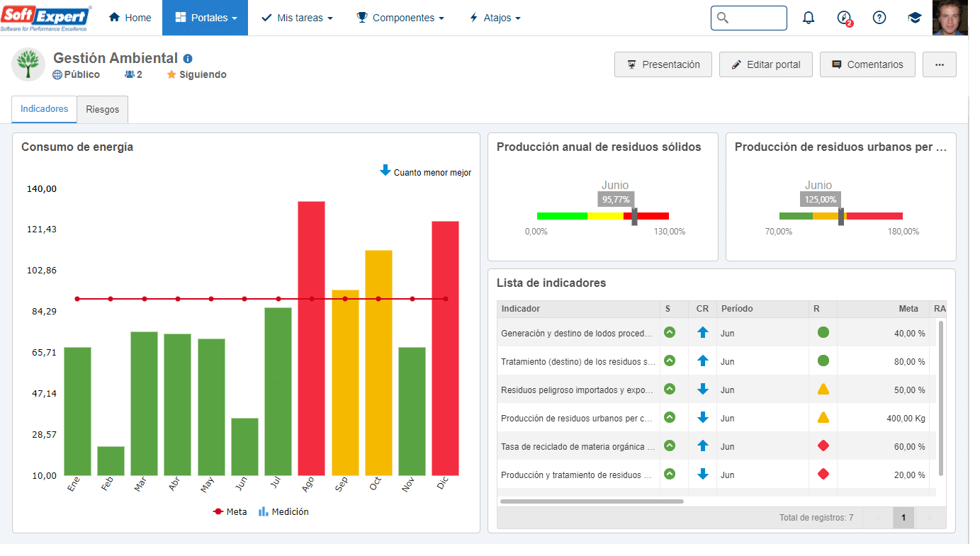The width and height of the screenshot is (980, 556).
Task: Open the Atajos menu
Action: [x=495, y=18]
